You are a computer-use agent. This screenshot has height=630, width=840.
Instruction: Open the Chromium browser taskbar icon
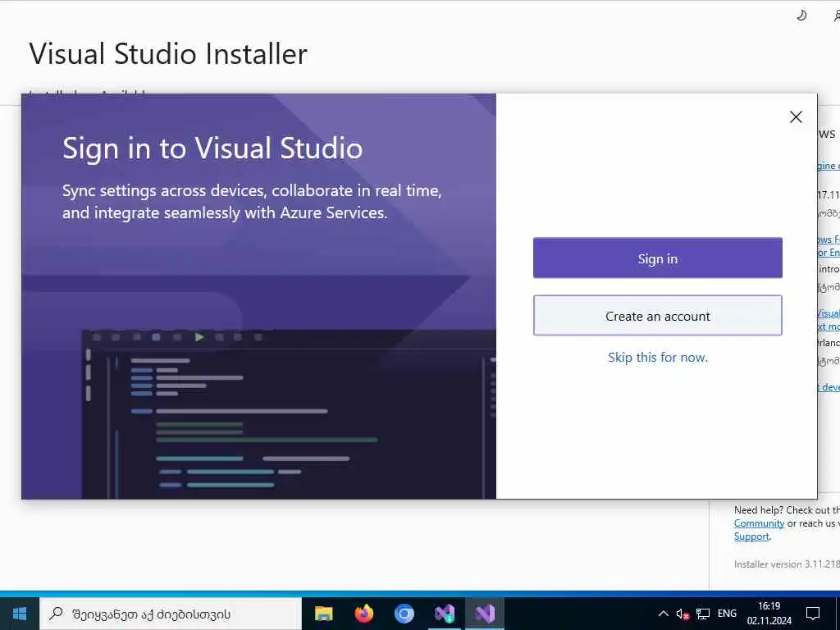point(404,614)
